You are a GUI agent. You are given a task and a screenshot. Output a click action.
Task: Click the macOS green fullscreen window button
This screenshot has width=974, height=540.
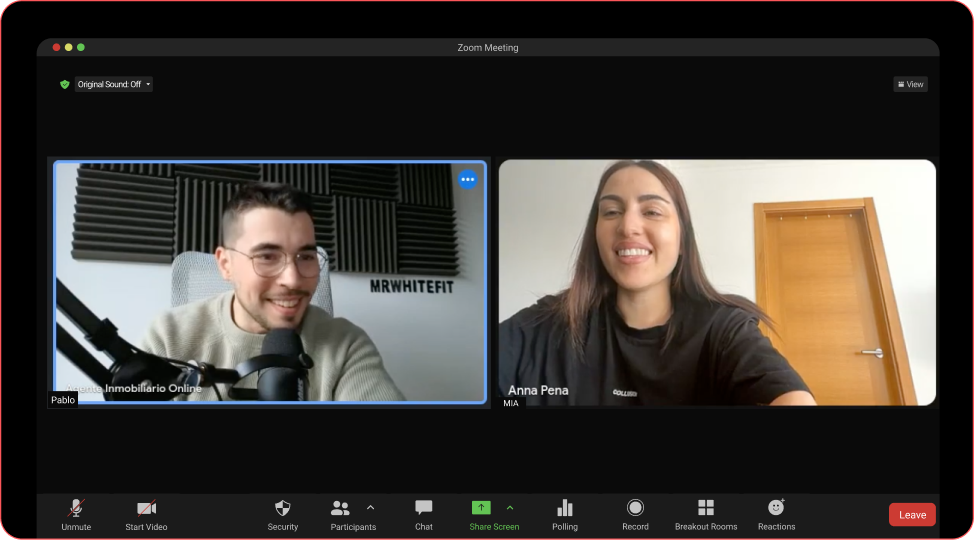[81, 47]
